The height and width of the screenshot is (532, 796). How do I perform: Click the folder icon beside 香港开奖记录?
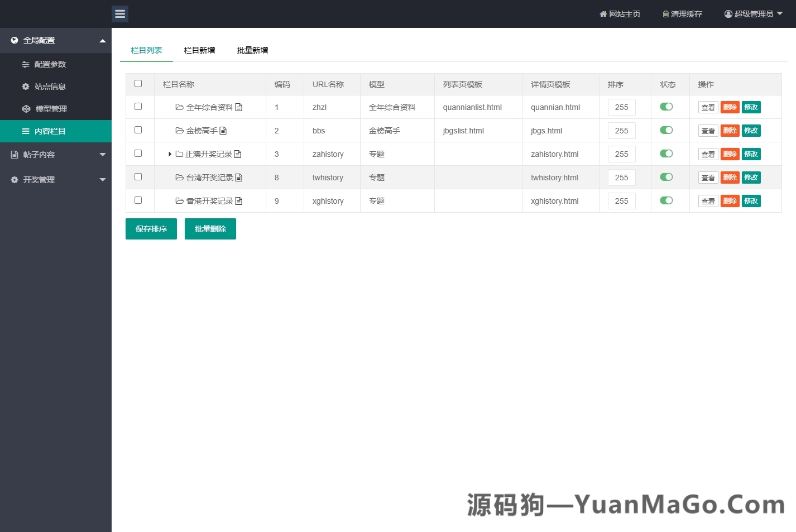[x=179, y=201]
